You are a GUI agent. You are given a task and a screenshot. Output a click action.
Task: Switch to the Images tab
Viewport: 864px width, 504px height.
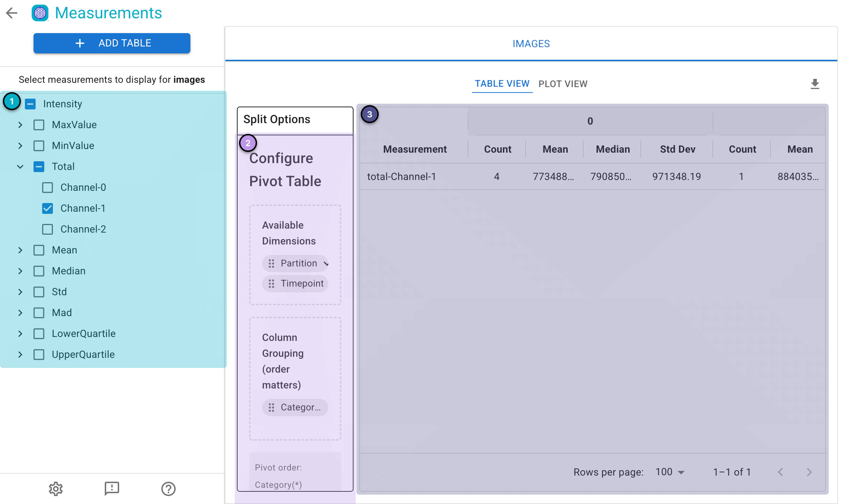tap(531, 44)
